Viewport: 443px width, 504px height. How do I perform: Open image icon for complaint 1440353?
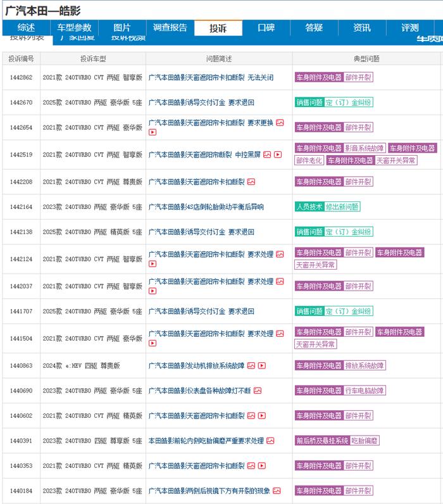(251, 466)
